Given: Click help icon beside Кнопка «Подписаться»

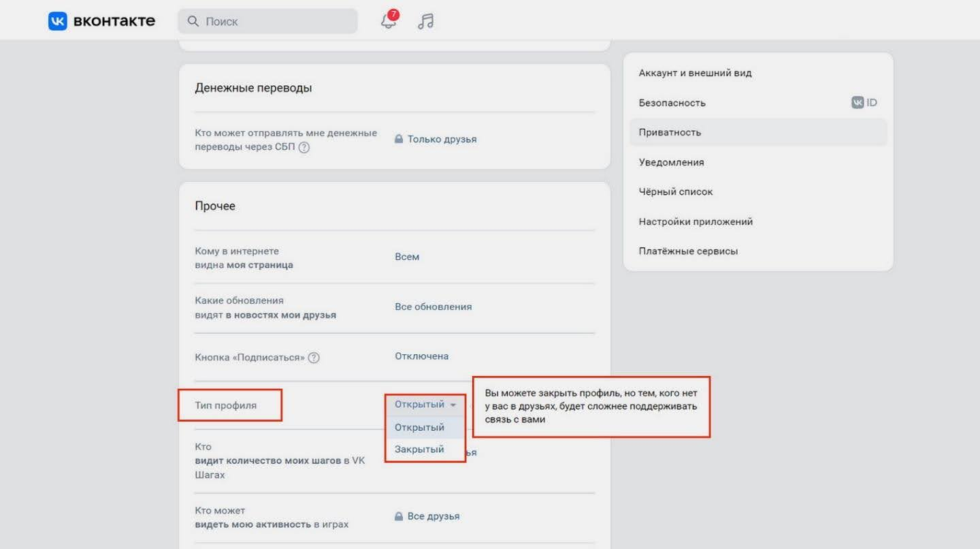Looking at the screenshot, I should 314,358.
